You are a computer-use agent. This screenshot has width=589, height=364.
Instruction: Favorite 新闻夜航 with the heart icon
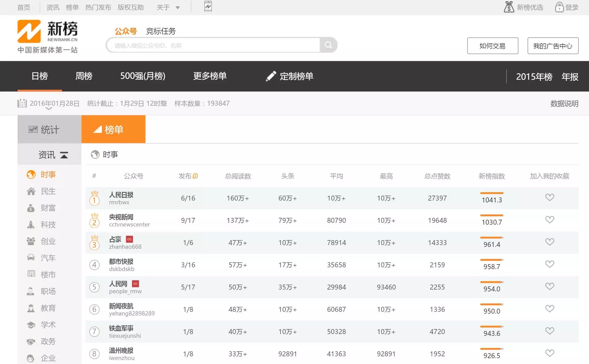549,308
